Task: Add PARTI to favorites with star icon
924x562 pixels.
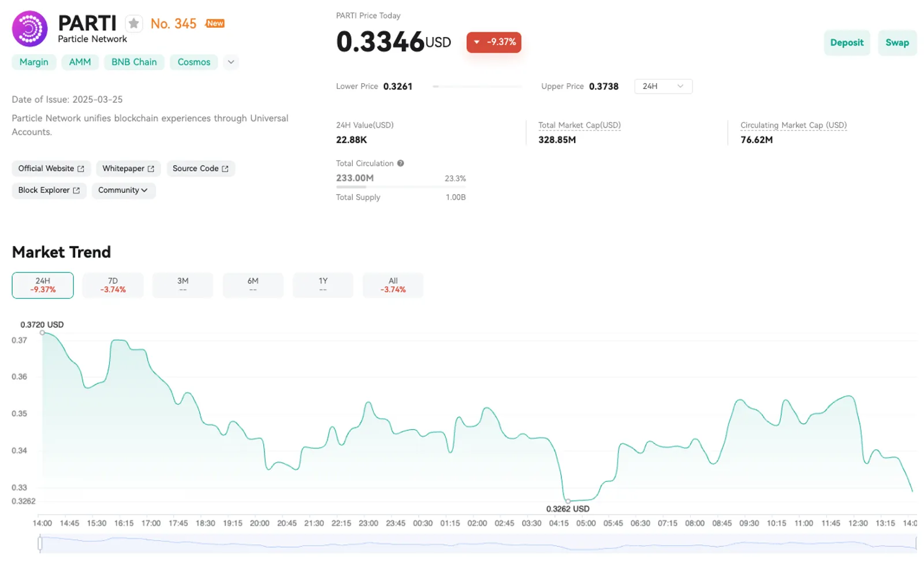Action: (x=134, y=23)
